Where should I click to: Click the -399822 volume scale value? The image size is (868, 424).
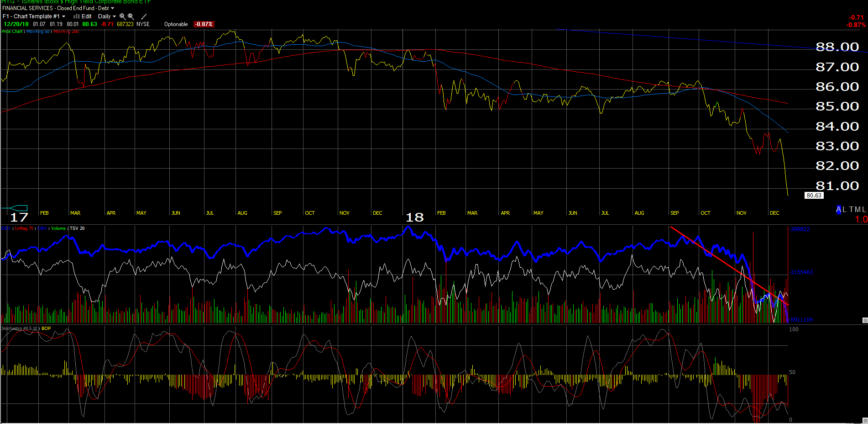point(800,229)
